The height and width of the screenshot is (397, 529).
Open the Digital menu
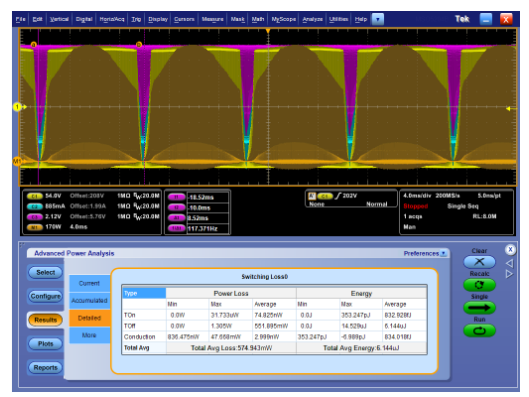(84, 19)
